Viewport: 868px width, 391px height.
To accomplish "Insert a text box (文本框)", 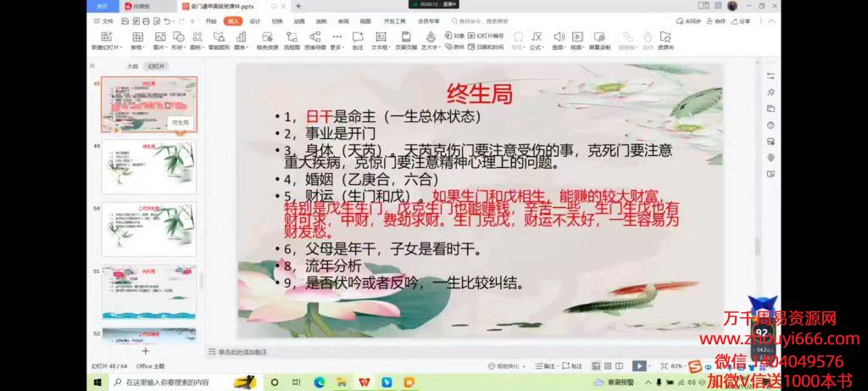I will (x=380, y=36).
